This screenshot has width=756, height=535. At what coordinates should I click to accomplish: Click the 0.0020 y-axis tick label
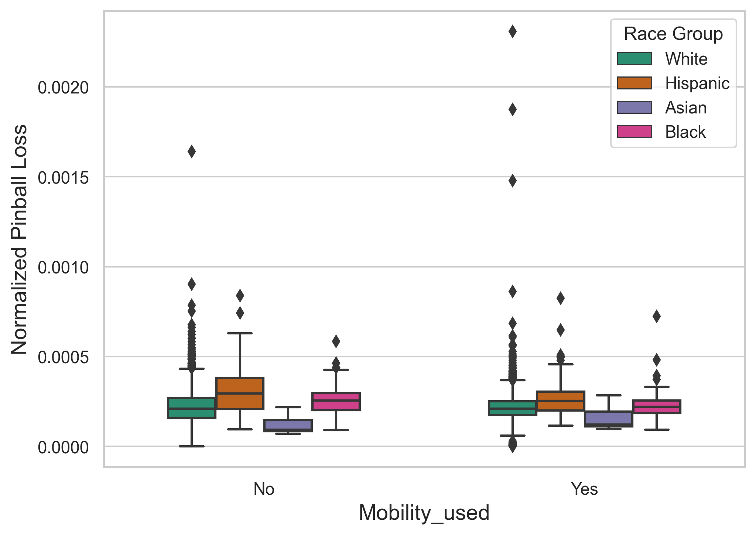point(64,88)
